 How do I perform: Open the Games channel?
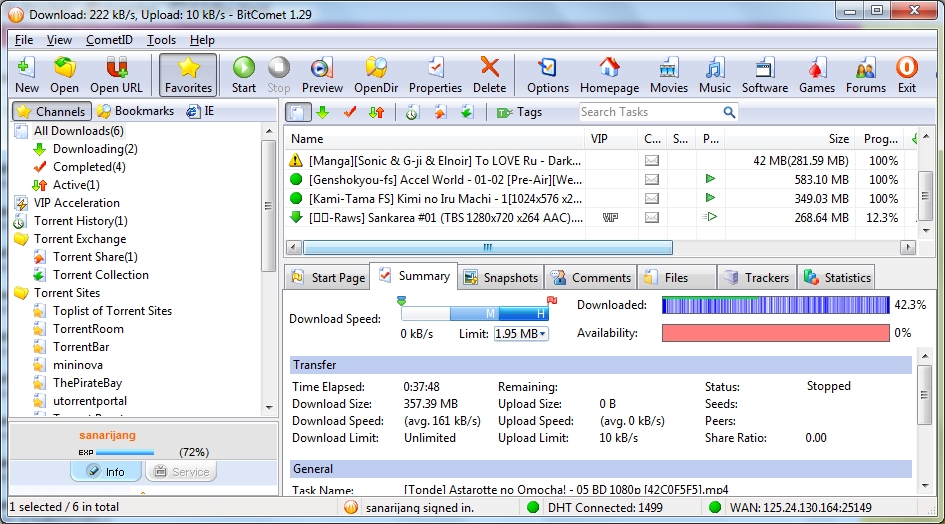click(x=817, y=75)
